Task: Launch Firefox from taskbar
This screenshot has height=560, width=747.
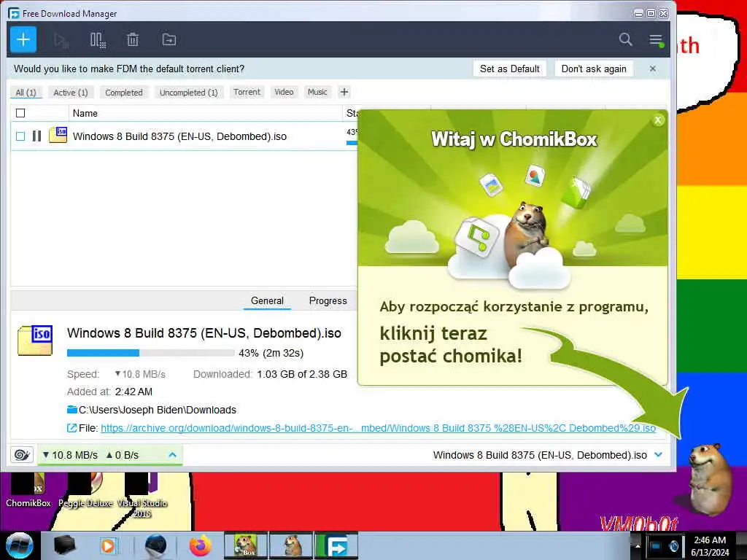Action: click(x=201, y=545)
